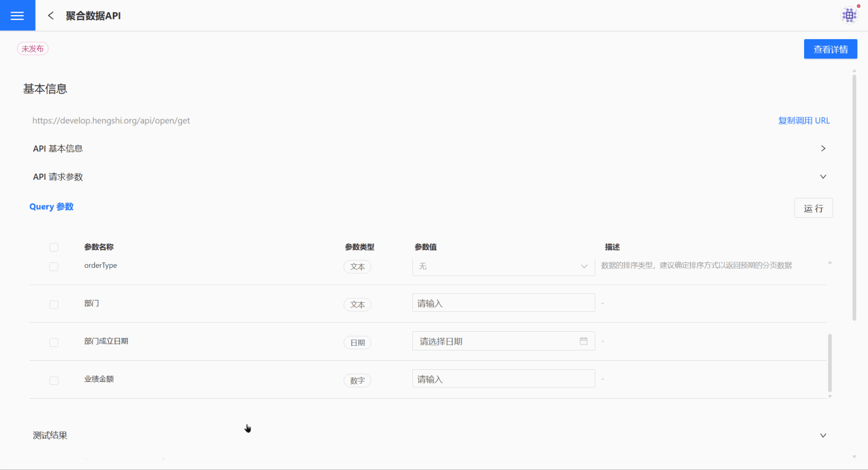Collapse the API 请求参数 section
This screenshot has width=868, height=470.
click(823, 177)
